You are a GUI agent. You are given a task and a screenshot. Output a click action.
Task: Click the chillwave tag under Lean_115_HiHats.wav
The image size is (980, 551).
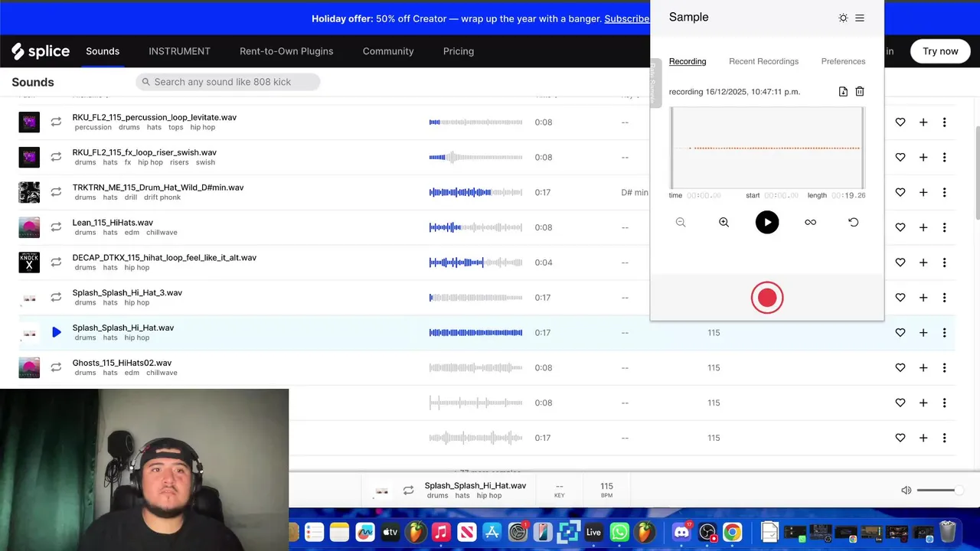pos(162,233)
